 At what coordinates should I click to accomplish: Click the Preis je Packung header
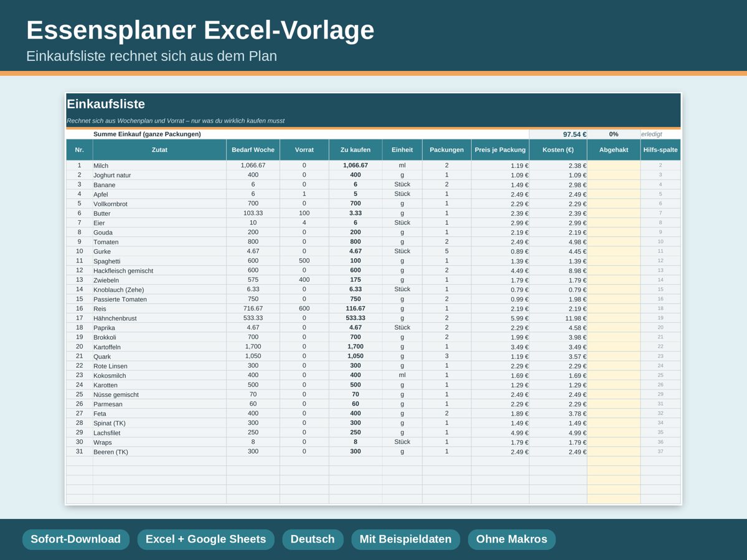click(x=500, y=150)
